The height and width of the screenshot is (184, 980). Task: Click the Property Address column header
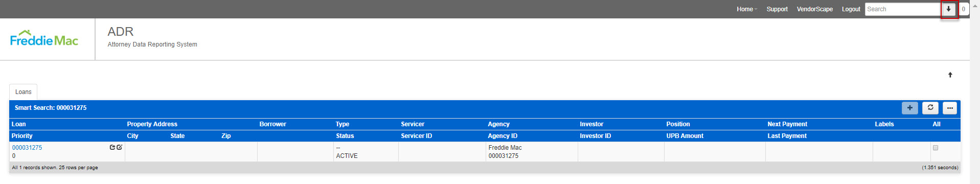pyautogui.click(x=152, y=124)
